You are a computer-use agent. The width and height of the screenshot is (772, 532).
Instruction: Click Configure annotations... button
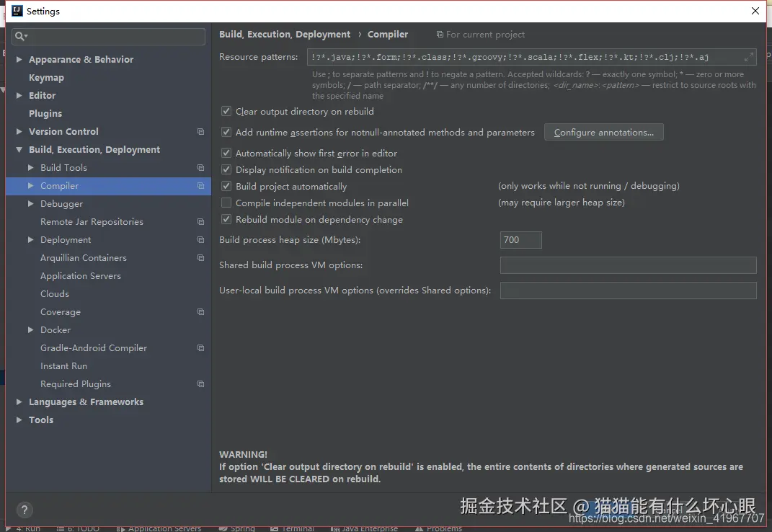point(603,132)
